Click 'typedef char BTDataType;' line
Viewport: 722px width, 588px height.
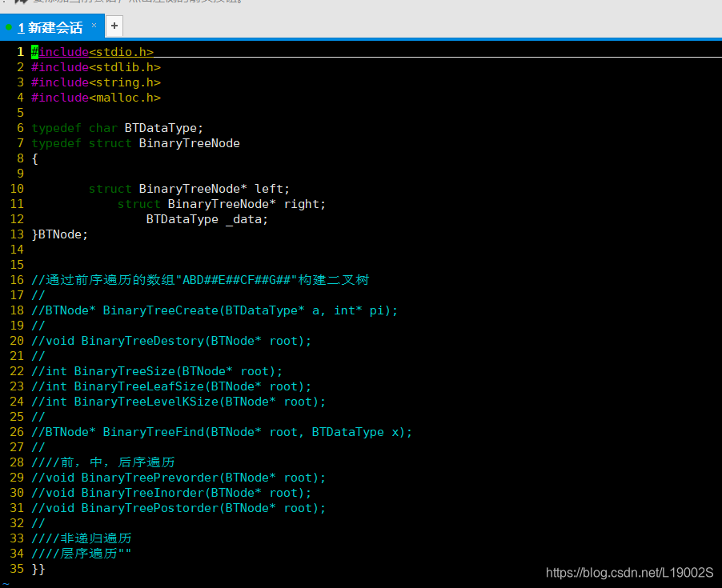[117, 128]
